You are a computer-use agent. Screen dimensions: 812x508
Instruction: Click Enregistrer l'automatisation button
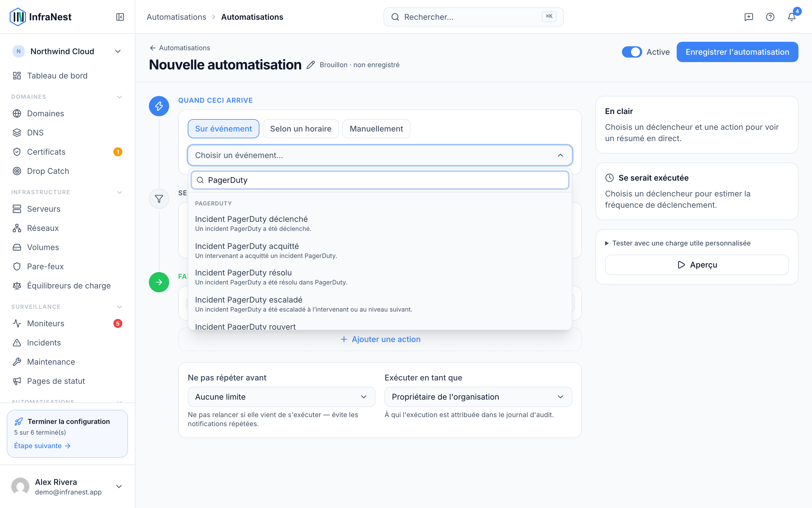(x=737, y=52)
